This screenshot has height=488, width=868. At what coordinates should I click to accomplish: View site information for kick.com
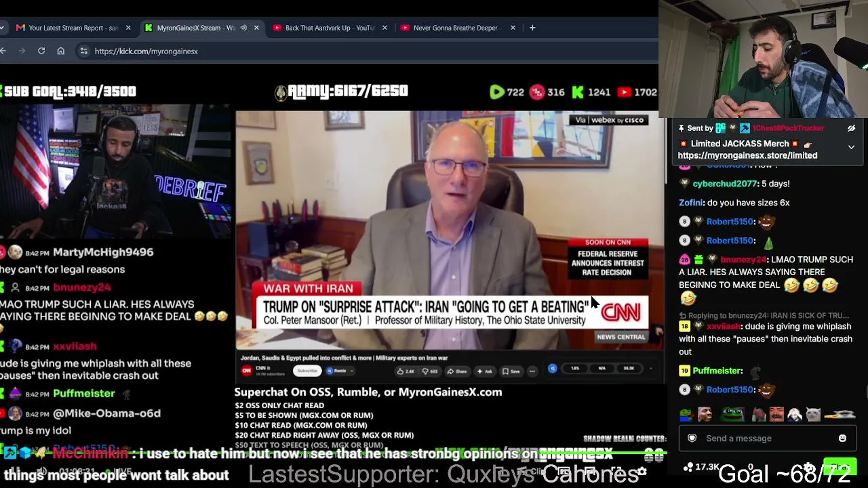pos(83,51)
